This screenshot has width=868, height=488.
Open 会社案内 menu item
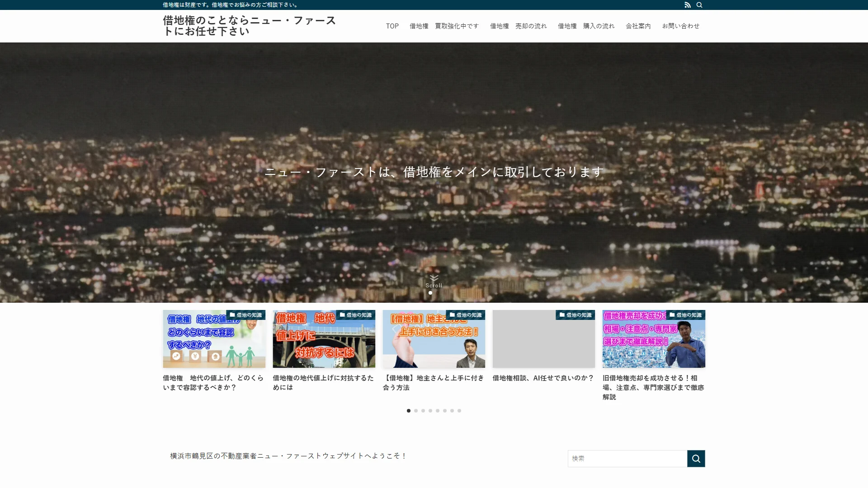[x=638, y=26]
